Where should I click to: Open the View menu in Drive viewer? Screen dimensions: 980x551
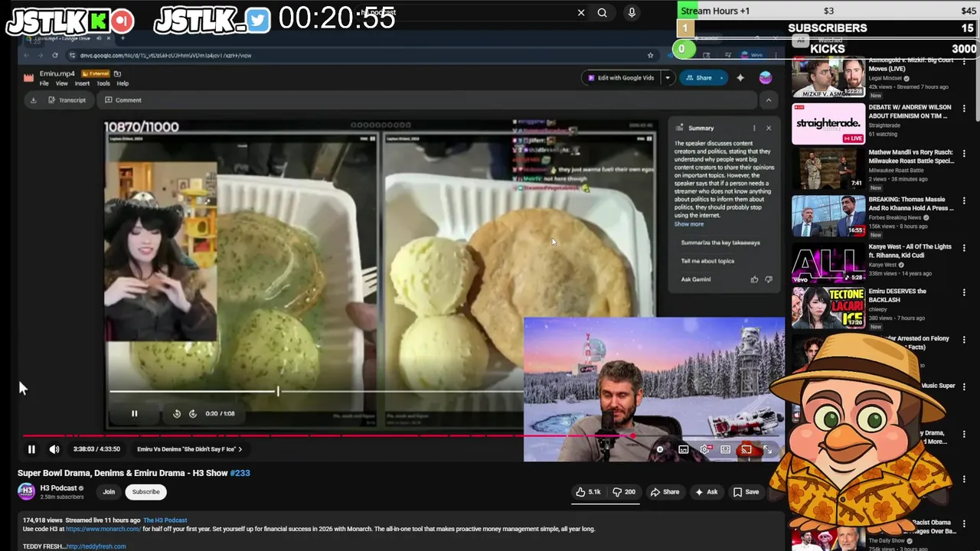coord(62,83)
